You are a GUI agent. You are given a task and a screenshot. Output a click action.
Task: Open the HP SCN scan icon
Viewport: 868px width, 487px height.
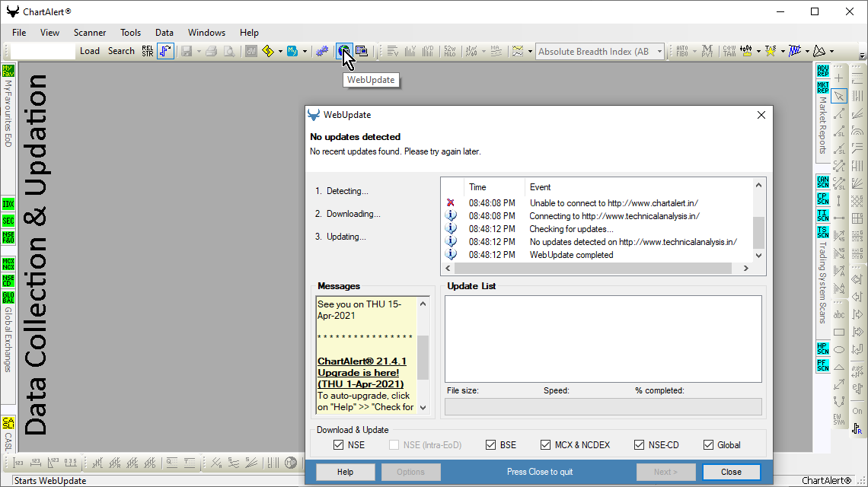[x=822, y=348]
